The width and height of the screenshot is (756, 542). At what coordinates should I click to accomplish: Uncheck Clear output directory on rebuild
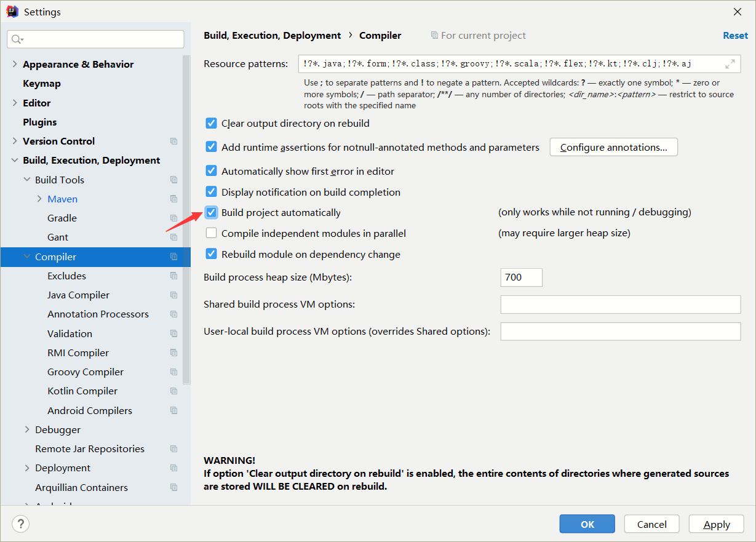212,123
